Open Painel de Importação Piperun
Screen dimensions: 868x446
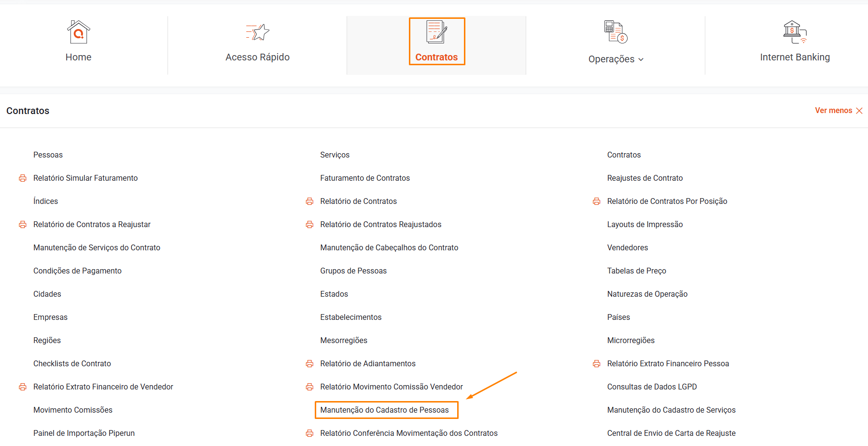[x=84, y=433]
